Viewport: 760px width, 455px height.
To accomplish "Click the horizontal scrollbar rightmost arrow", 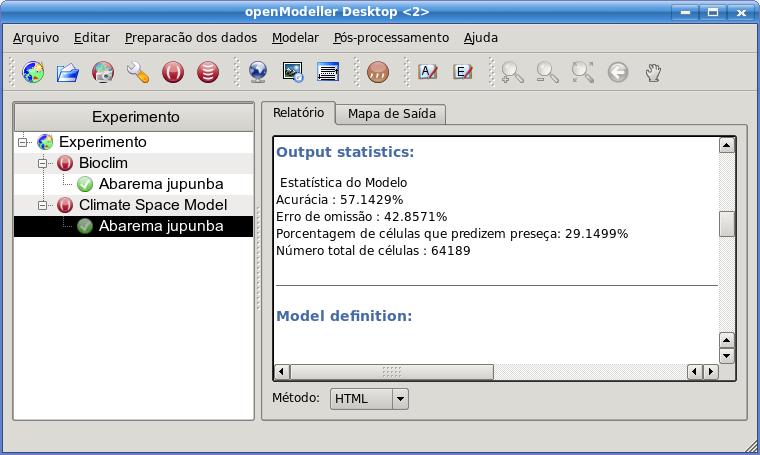I will (711, 372).
